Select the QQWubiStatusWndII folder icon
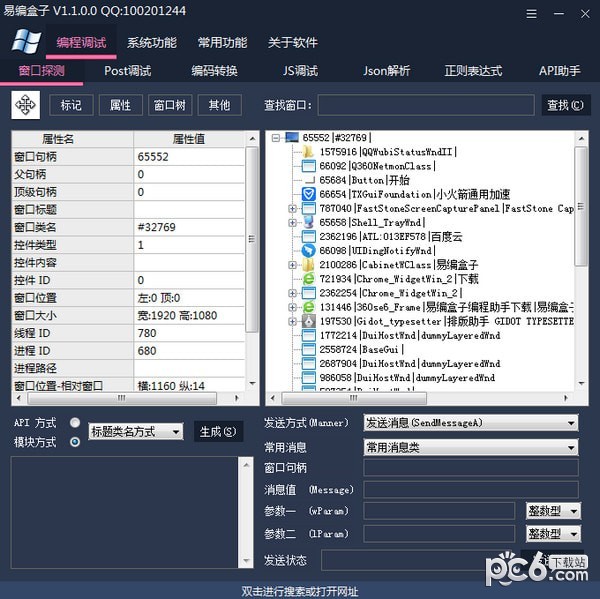The height and width of the screenshot is (599, 600). click(x=309, y=152)
